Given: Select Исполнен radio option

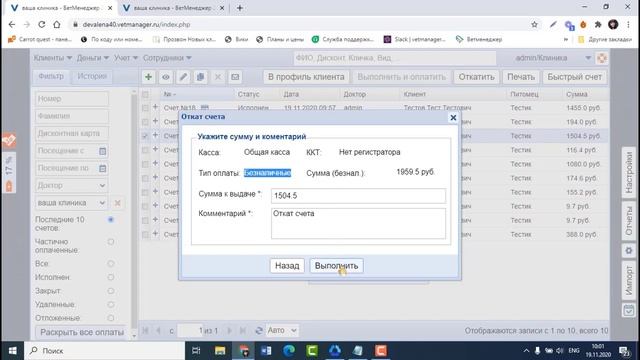Looking at the screenshot, I should click(x=111, y=277).
